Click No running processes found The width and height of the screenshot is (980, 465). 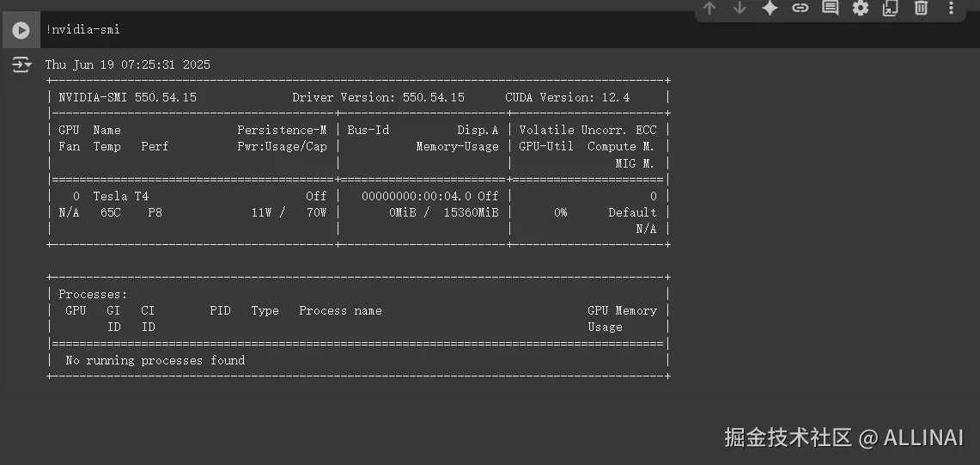(155, 360)
